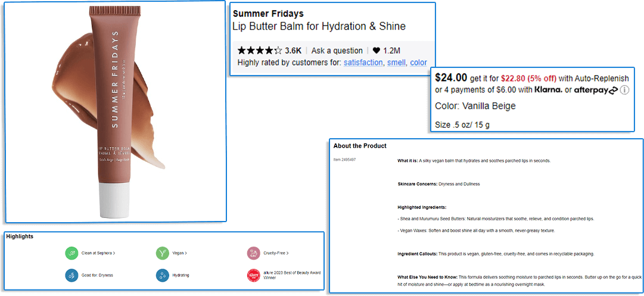The height and width of the screenshot is (296, 644).
Task: Click the info icon next to afterpay
Action: coord(624,90)
